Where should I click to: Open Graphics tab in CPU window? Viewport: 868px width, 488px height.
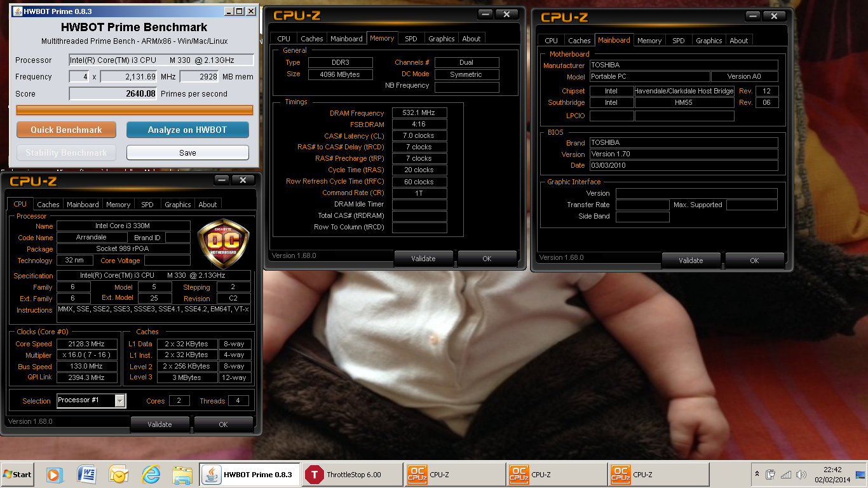(x=178, y=205)
